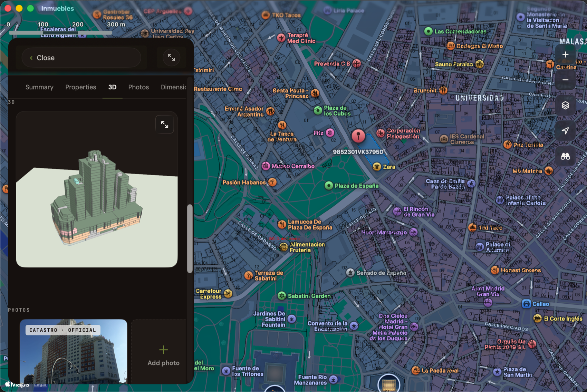Select the Honest Greens restaurant marker
Screen dimensions: 587x392
click(495, 270)
